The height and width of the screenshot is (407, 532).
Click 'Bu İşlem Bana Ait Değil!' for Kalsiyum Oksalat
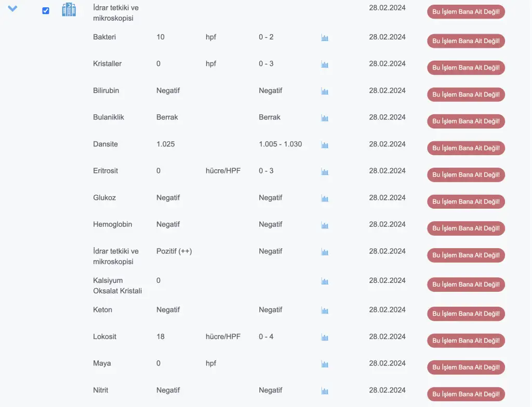coord(465,284)
